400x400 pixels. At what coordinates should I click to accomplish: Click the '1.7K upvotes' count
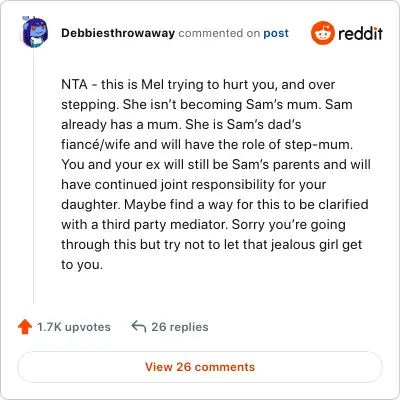pyautogui.click(x=74, y=327)
